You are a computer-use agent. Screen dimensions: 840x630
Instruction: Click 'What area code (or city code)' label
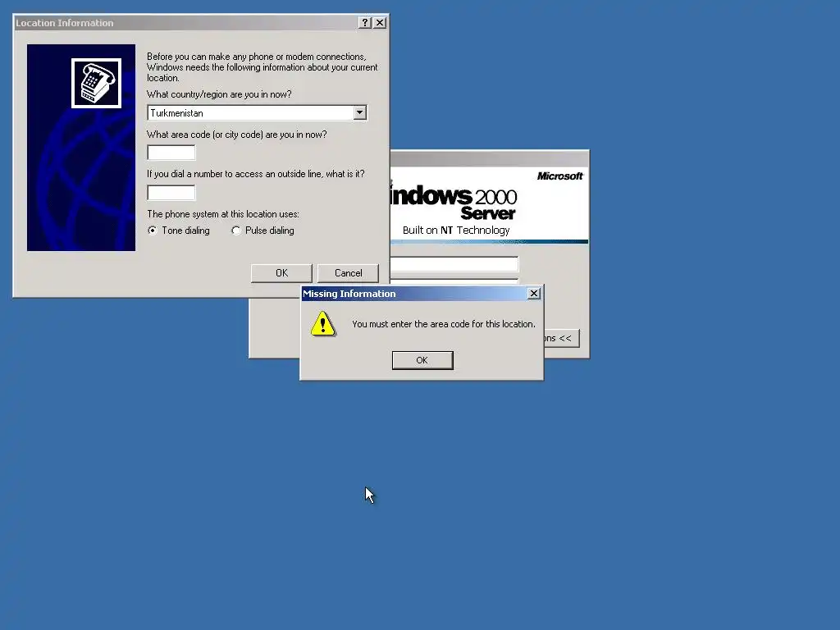coord(237,135)
